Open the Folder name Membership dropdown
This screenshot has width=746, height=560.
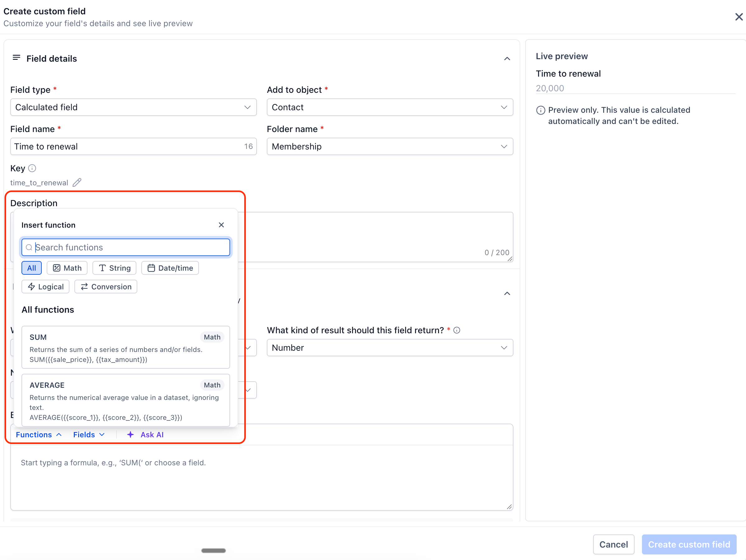pos(390,146)
